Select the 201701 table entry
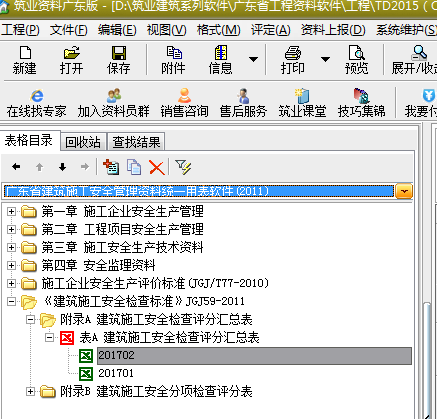 (x=116, y=373)
